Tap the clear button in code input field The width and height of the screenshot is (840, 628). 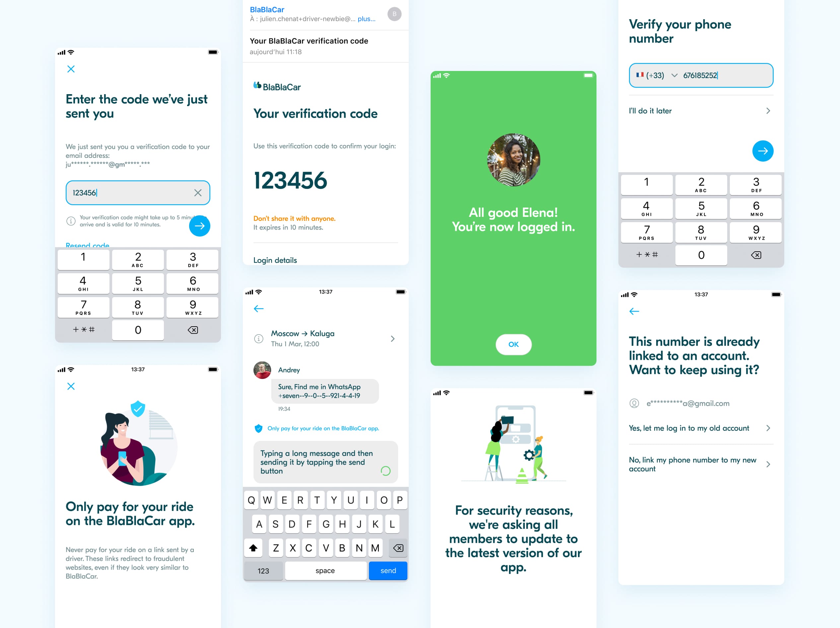tap(198, 192)
